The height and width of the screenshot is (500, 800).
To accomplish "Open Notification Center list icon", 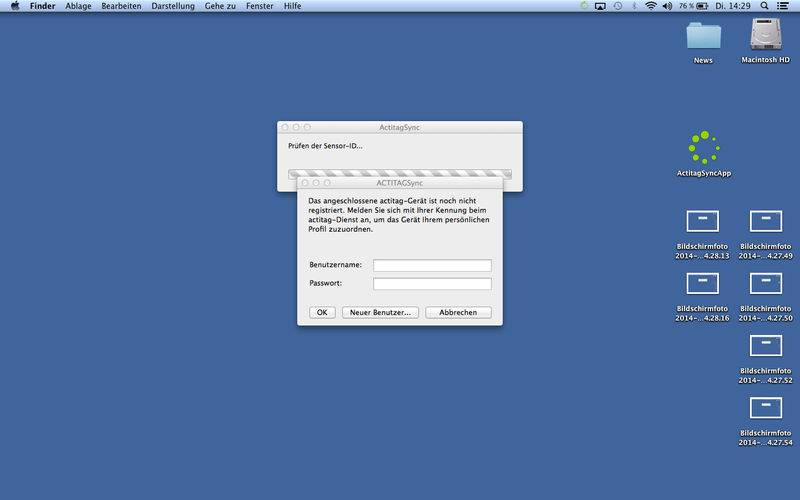I will point(783,6).
